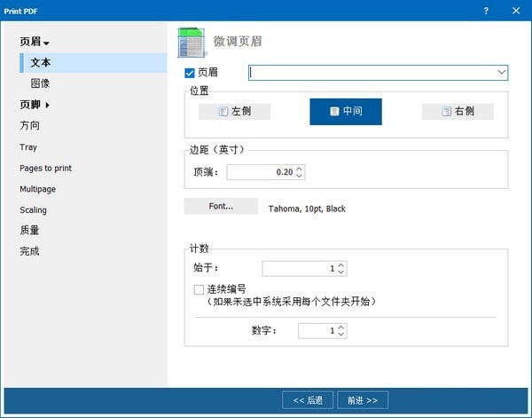Select right-side 右侧 alignment button

coord(458,112)
